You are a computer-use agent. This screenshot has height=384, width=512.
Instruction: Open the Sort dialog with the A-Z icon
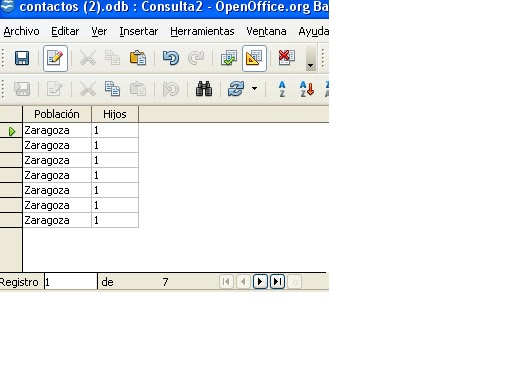coord(282,89)
